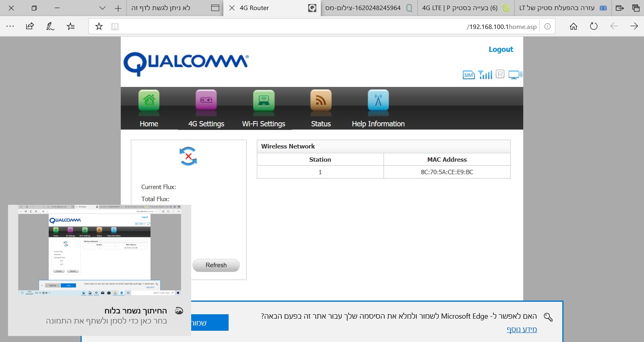Select the 4G Router tab title
644x342 pixels.
(254, 8)
